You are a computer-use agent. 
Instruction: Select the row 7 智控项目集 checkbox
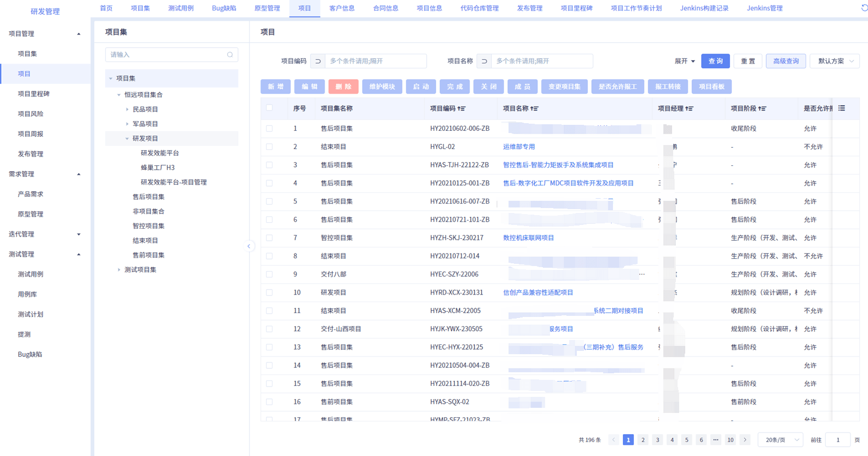tap(269, 238)
